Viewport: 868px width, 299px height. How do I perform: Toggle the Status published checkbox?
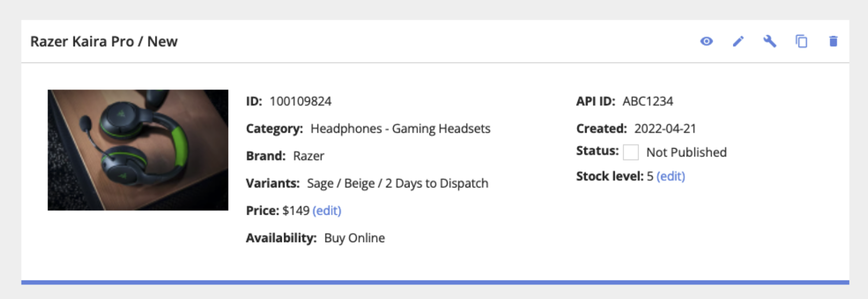click(x=631, y=152)
